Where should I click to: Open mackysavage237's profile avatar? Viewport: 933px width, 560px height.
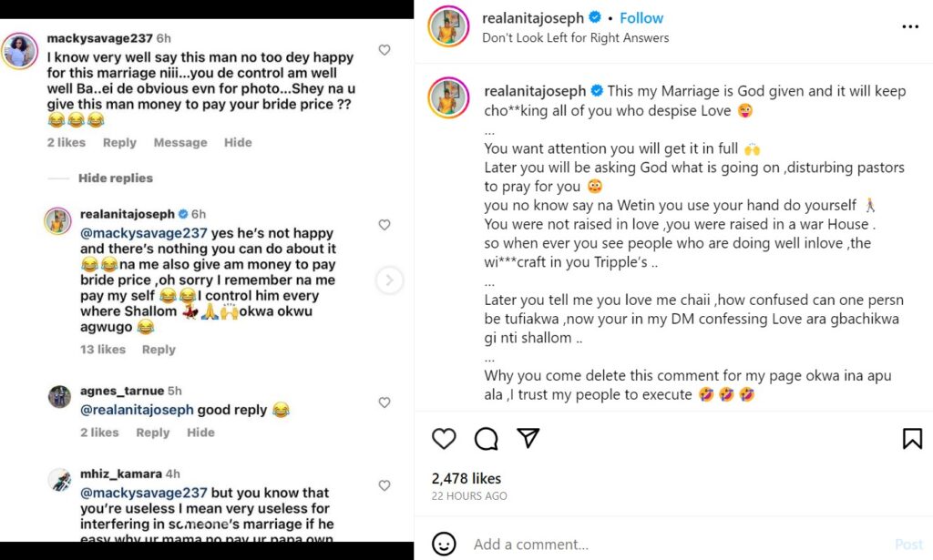coord(20,51)
